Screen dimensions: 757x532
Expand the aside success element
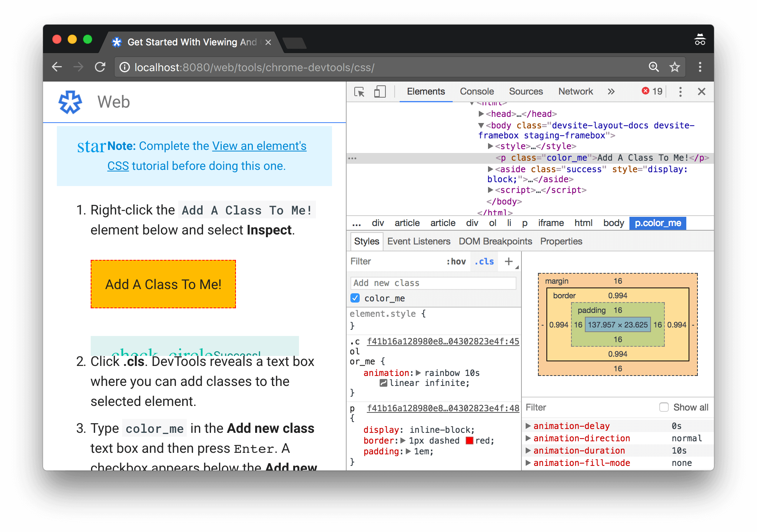(490, 169)
